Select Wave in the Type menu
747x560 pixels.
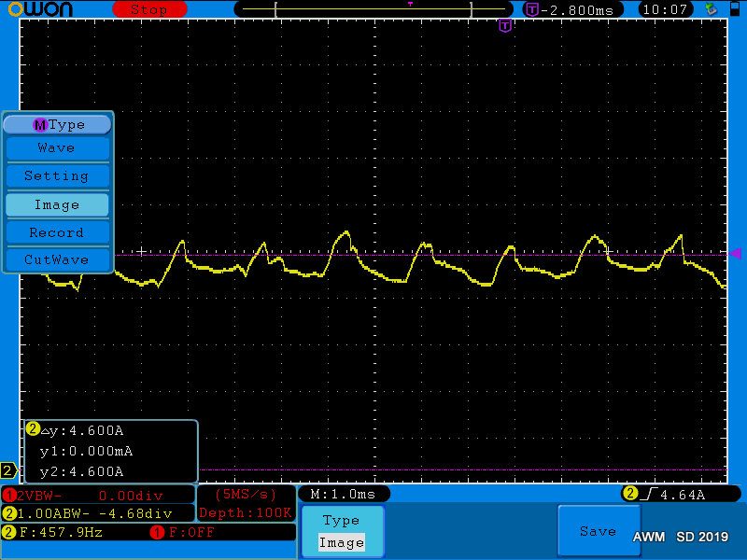[x=57, y=148]
